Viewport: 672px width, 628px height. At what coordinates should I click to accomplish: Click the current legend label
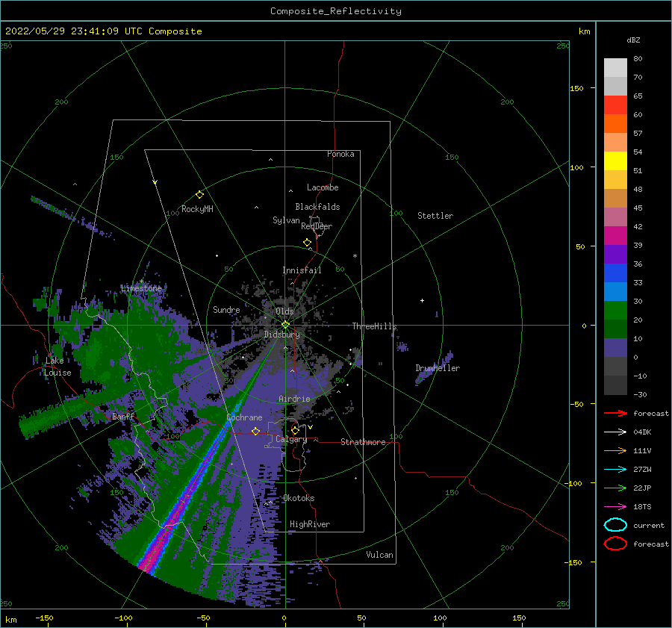(649, 525)
